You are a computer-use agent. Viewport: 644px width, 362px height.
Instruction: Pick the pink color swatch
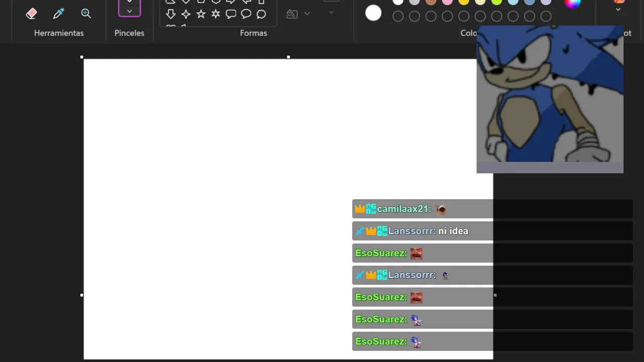pyautogui.click(x=447, y=2)
